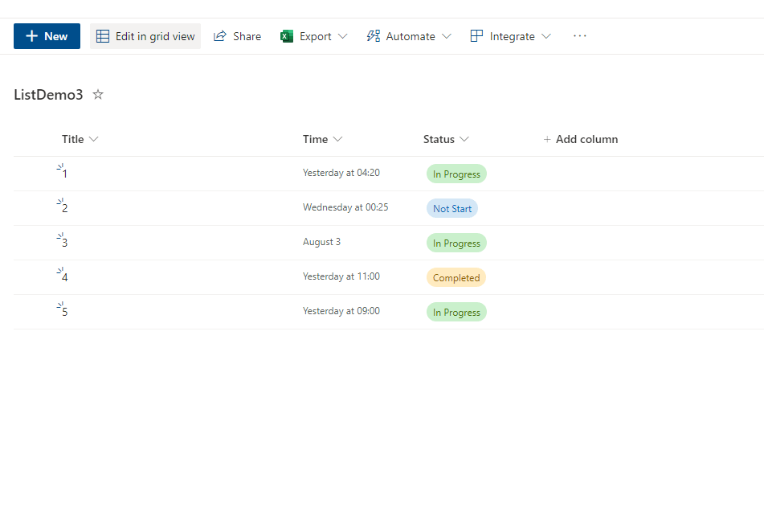Open list item titled 1
The image size is (764, 532).
click(65, 174)
